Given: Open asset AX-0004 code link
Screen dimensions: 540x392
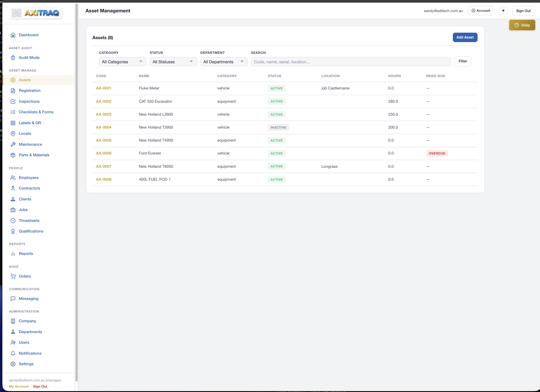Looking at the screenshot, I should 104,127.
